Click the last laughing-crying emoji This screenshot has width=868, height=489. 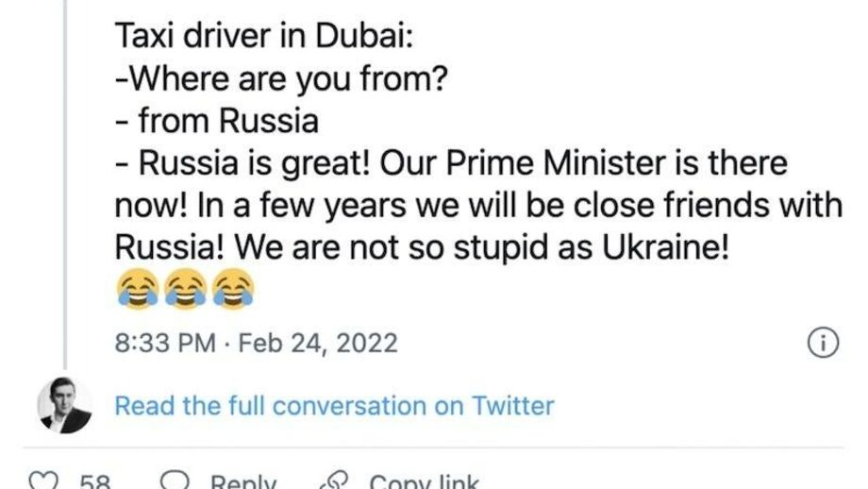pyautogui.click(x=233, y=289)
